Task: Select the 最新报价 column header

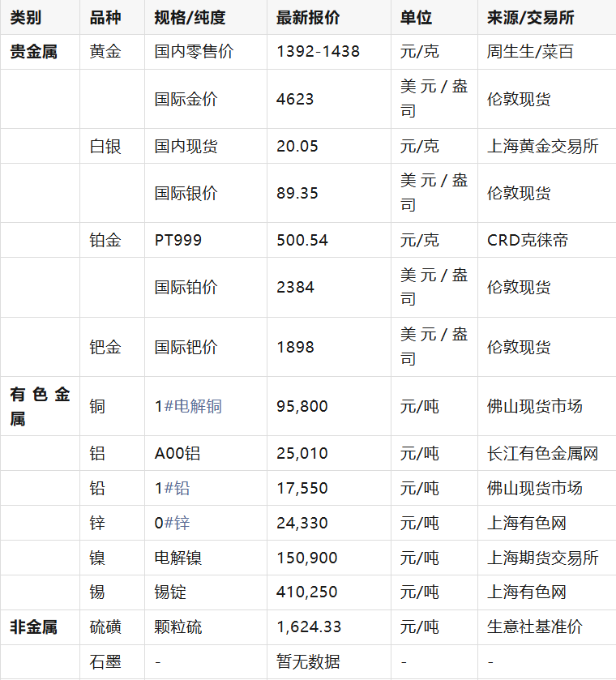Action: point(308,18)
